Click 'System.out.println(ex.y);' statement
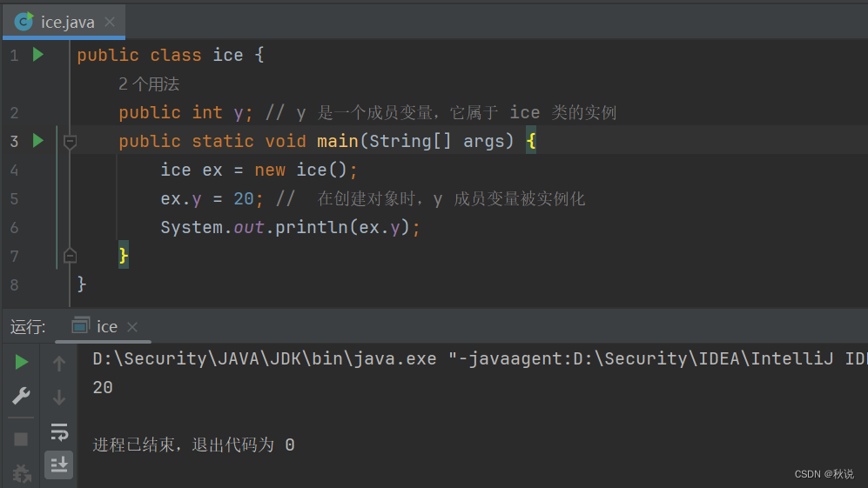The image size is (868, 488). click(x=291, y=227)
